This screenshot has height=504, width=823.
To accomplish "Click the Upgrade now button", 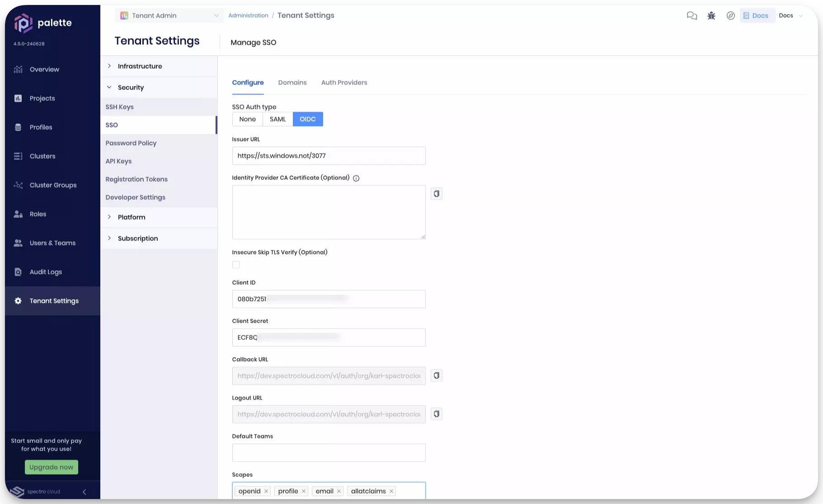I will point(51,467).
